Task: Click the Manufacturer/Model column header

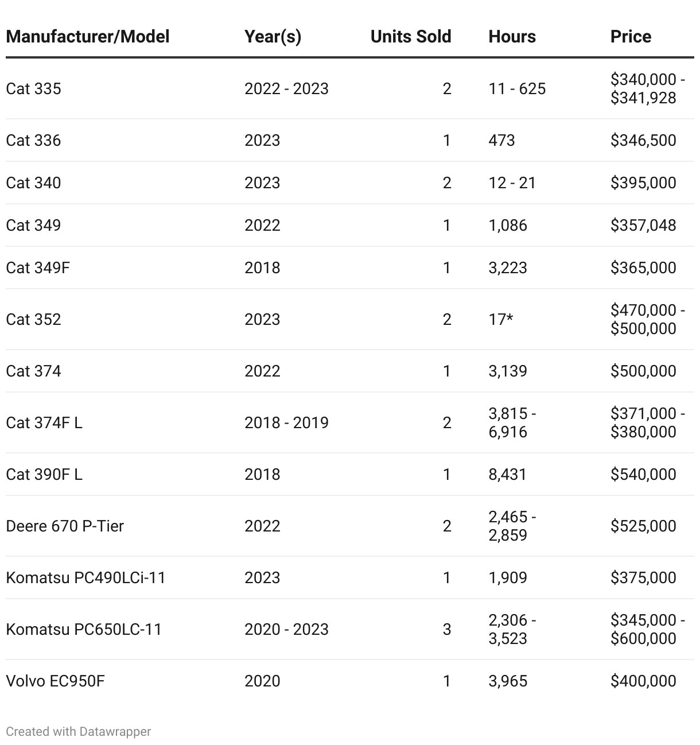Action: point(88,37)
